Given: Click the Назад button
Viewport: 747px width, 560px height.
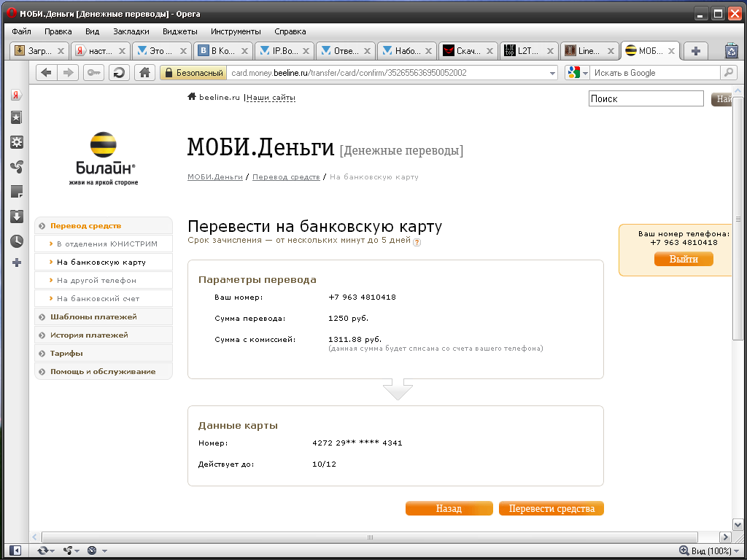Looking at the screenshot, I should [x=449, y=508].
